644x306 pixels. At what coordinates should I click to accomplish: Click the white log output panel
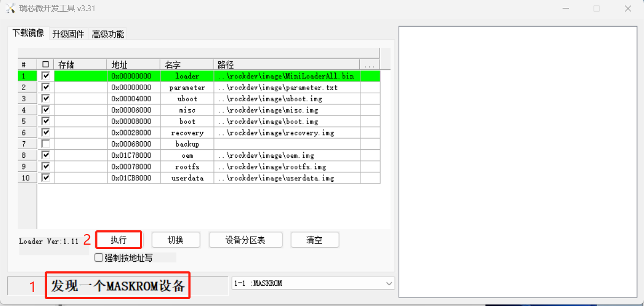[517, 161]
